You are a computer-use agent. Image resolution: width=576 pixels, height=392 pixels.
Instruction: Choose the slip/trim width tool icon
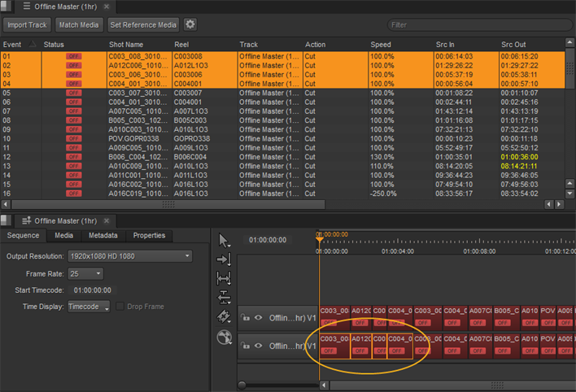pos(225,278)
